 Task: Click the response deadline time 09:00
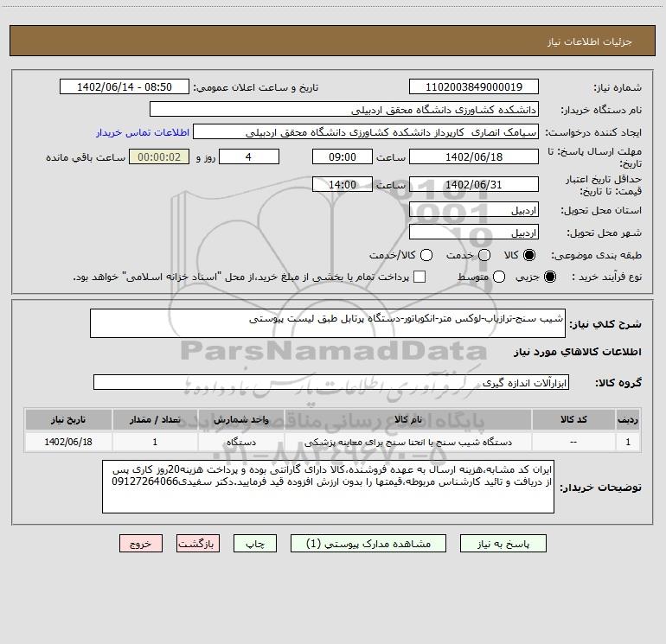(343, 157)
